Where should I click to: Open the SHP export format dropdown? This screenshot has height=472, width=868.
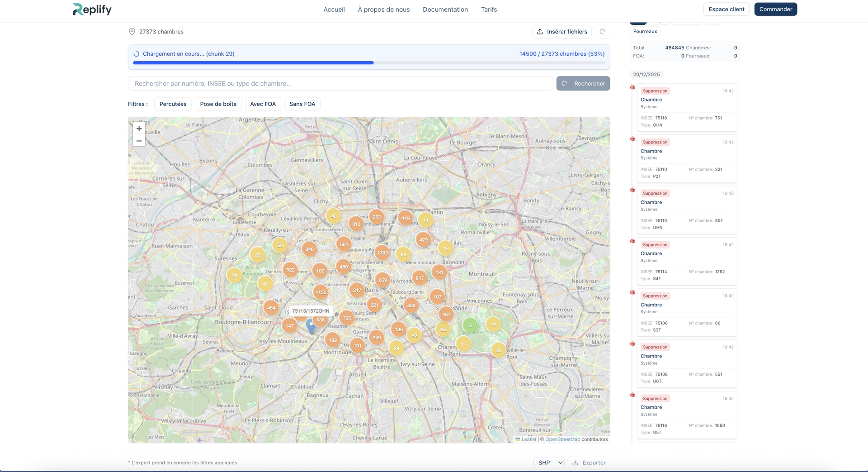tap(549, 462)
